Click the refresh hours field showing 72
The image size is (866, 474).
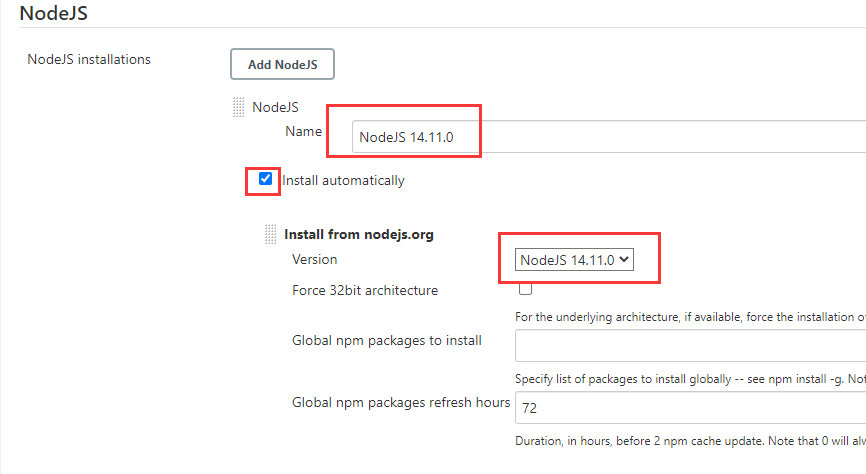pyautogui.click(x=690, y=408)
